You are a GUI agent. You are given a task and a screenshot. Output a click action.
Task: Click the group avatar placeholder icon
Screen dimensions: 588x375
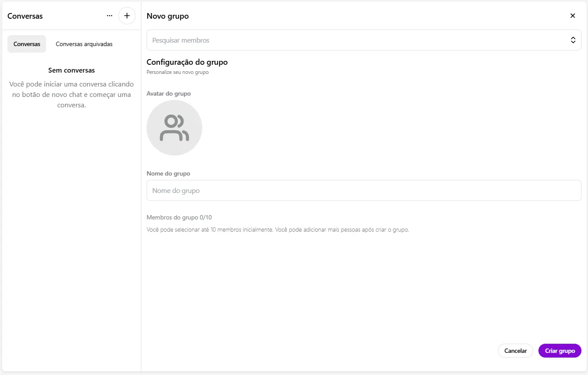point(174,128)
